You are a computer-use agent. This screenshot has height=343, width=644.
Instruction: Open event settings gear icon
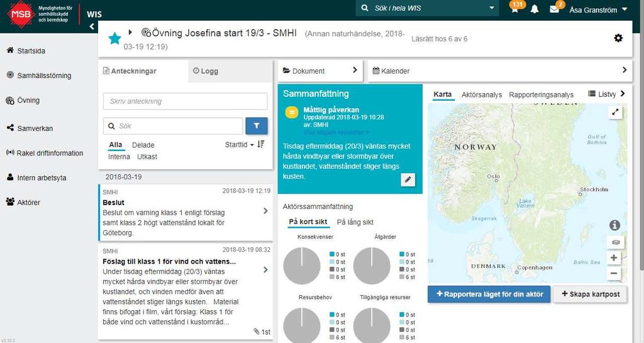618,38
